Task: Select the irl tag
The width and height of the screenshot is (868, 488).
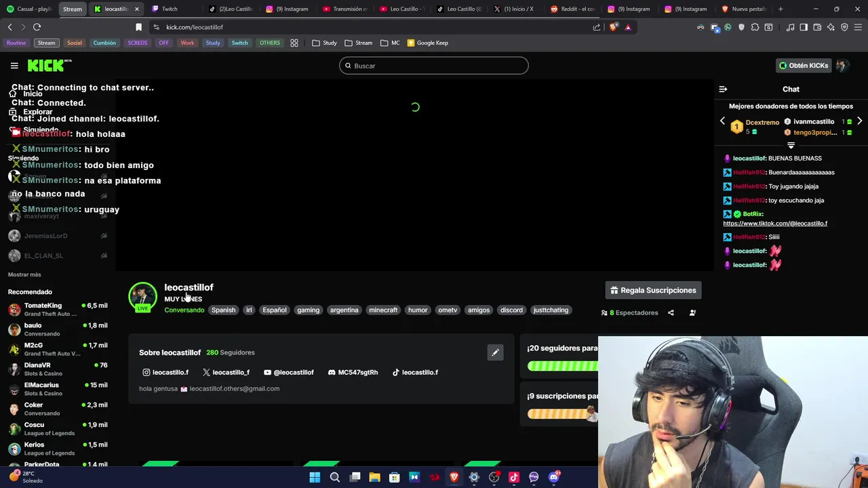Action: pyautogui.click(x=249, y=310)
